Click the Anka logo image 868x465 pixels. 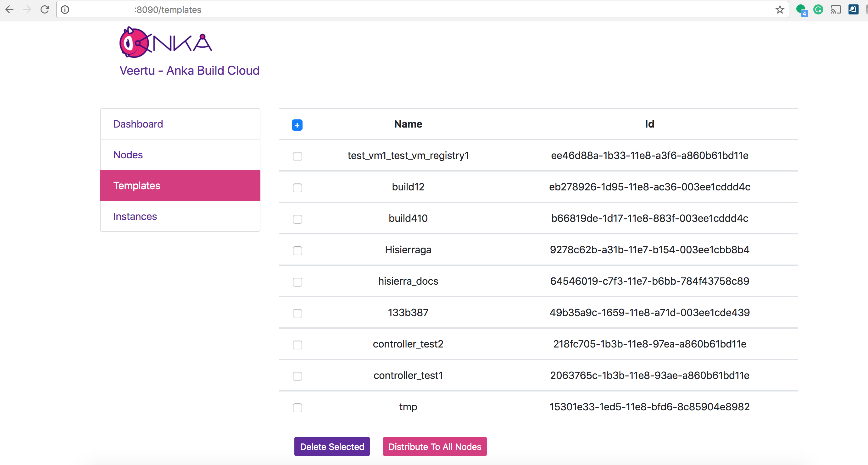click(x=165, y=42)
